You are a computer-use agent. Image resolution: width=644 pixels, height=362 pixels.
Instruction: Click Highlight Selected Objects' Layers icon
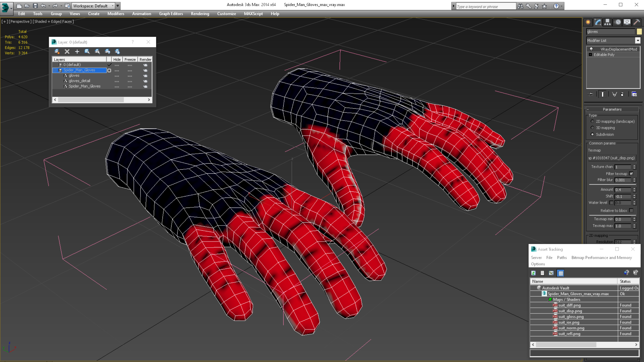click(97, 51)
